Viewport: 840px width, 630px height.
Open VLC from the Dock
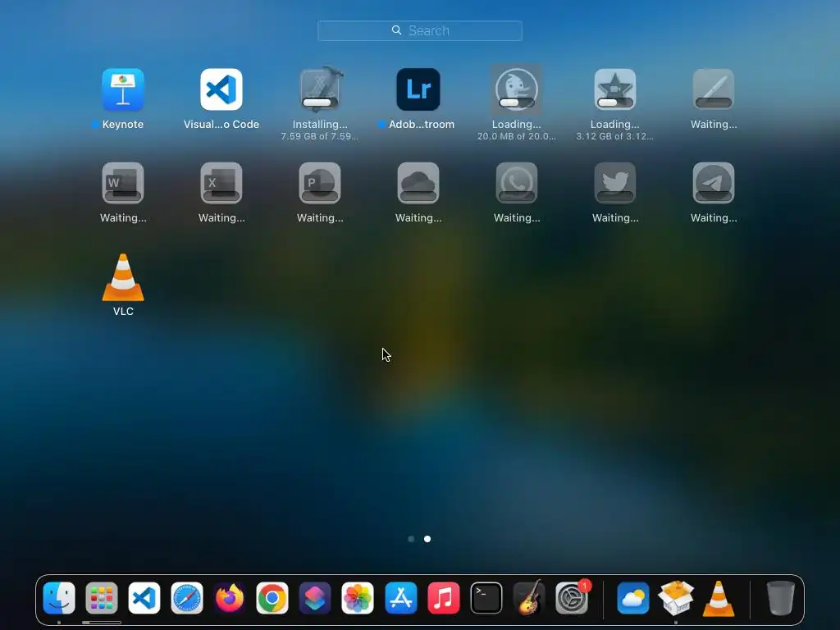point(719,598)
